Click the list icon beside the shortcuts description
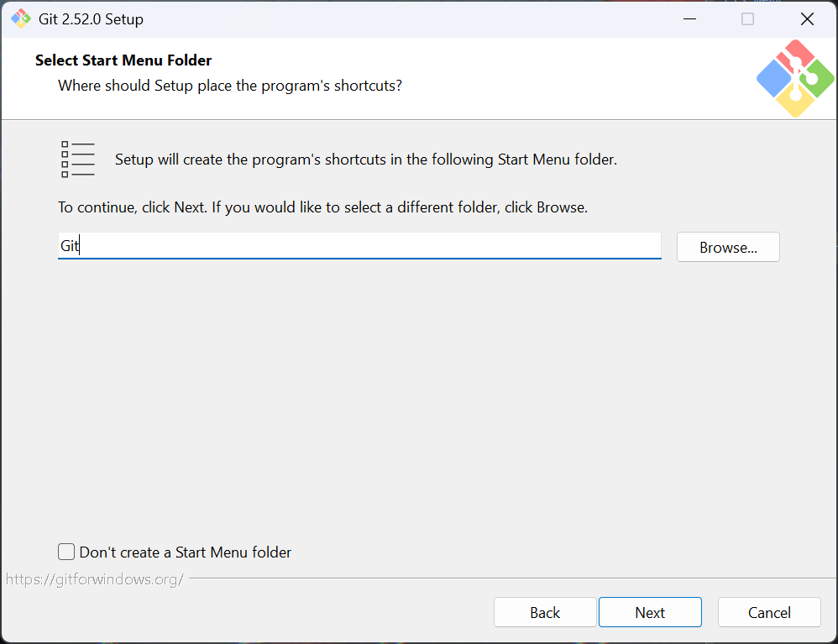Screen dimensions: 838x644 [x=78, y=160]
